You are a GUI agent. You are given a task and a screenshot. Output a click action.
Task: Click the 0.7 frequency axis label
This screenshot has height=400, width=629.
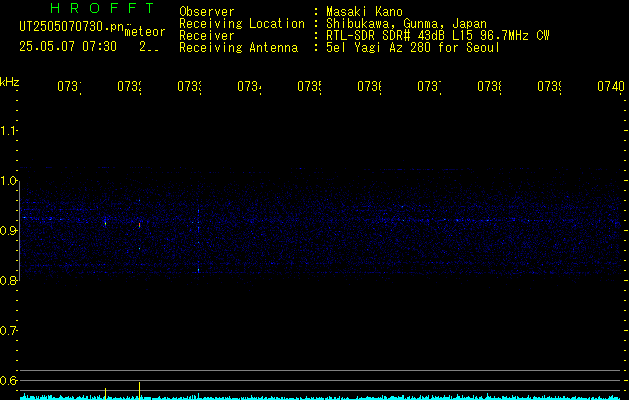(x=8, y=331)
